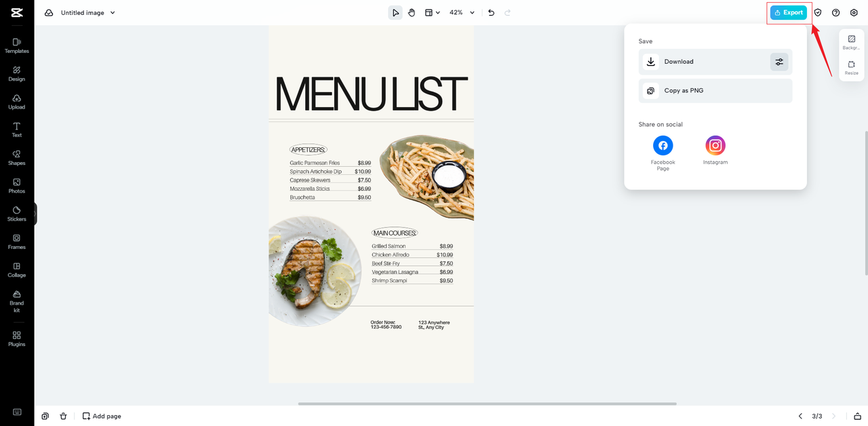Open keyboard shortcuts icon at bottom left
868x426 pixels.
[x=17, y=412]
